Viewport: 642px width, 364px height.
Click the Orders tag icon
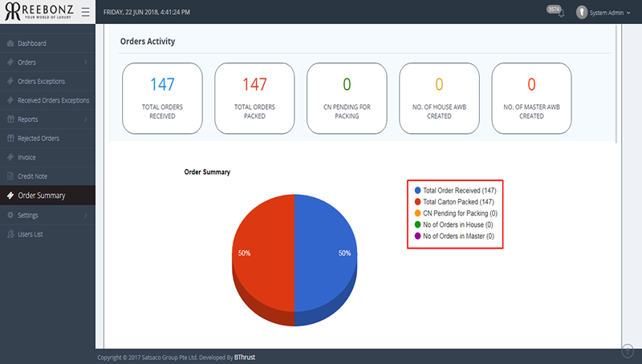pyautogui.click(x=10, y=63)
